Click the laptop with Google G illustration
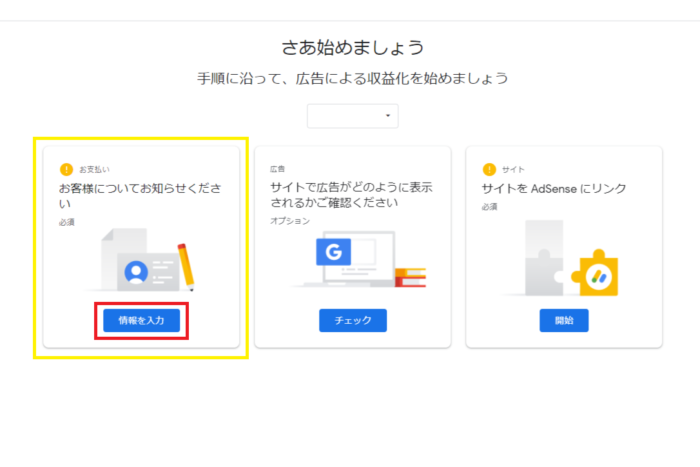This screenshot has height=467, width=700. click(x=359, y=259)
